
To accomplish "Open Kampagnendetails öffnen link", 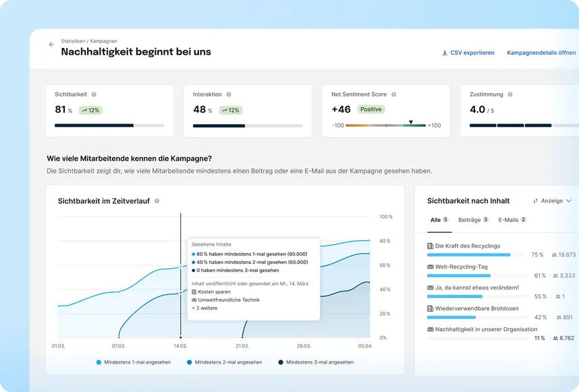I will coord(541,53).
